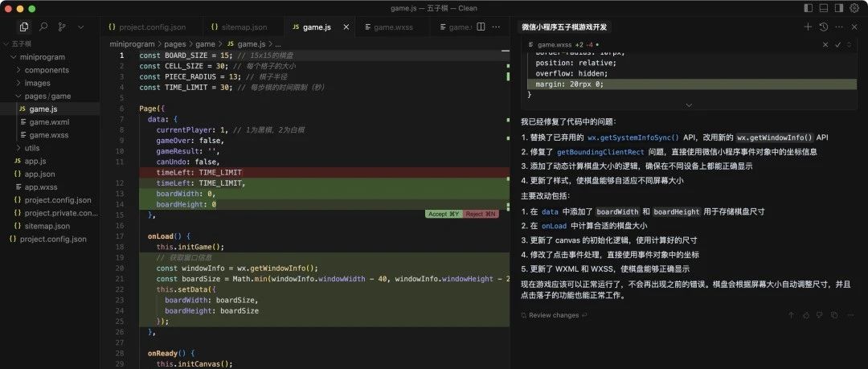868x369 pixels.
Task: Open game.wxss in the file tree
Action: (x=49, y=134)
